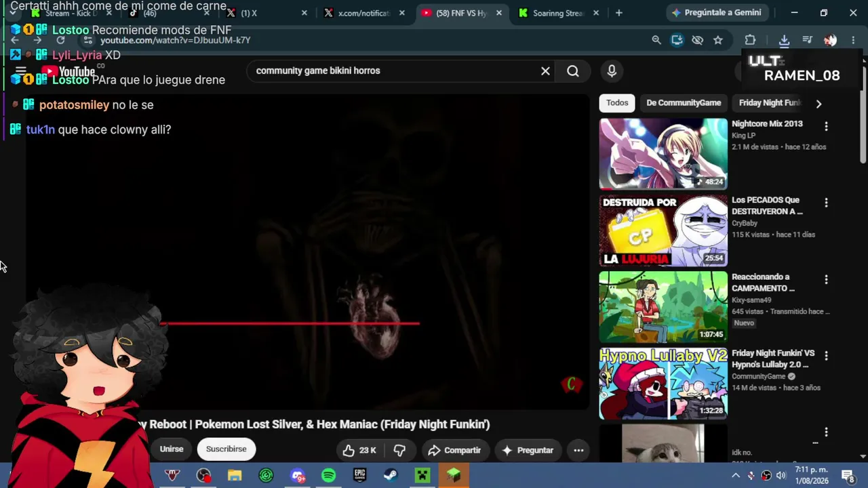Screen dimensions: 868x488
Task: Select the De CommunityGame filter chip
Action: pos(684,103)
